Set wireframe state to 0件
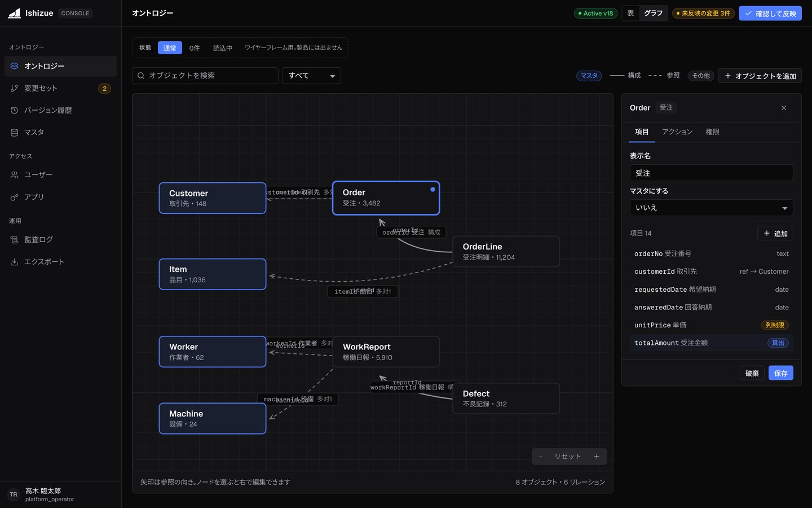 [x=195, y=48]
